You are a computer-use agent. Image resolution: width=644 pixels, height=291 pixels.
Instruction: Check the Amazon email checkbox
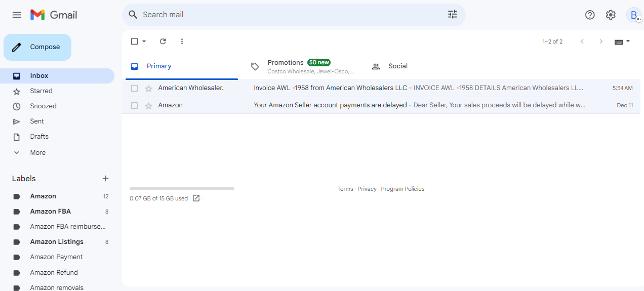point(134,106)
